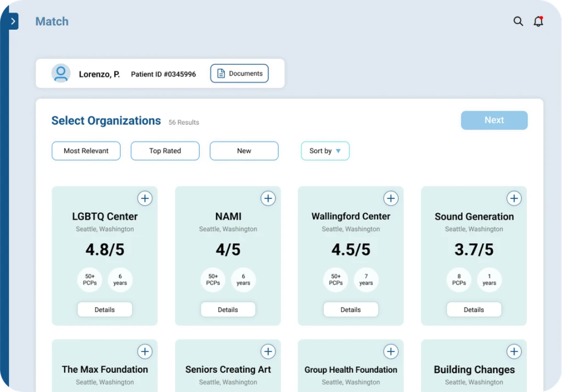This screenshot has height=392, width=562.
Task: Click the Patient ID #0345996 text
Action: point(164,74)
